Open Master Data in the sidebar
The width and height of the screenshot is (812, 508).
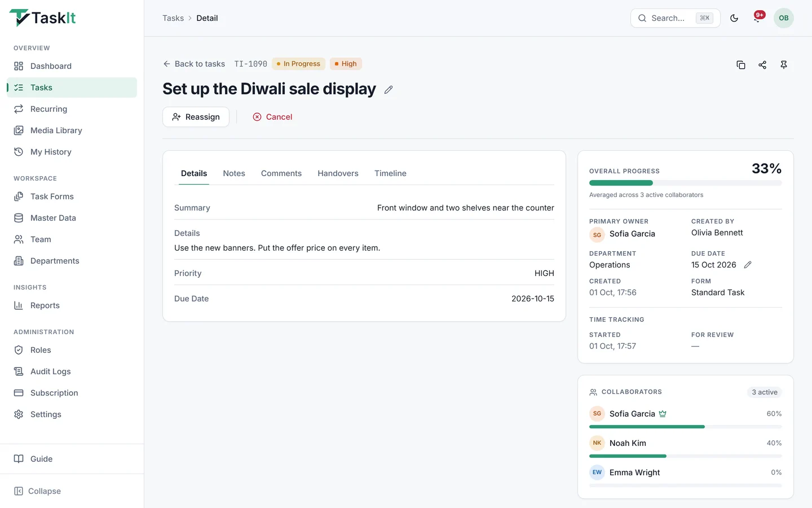tap(72, 218)
